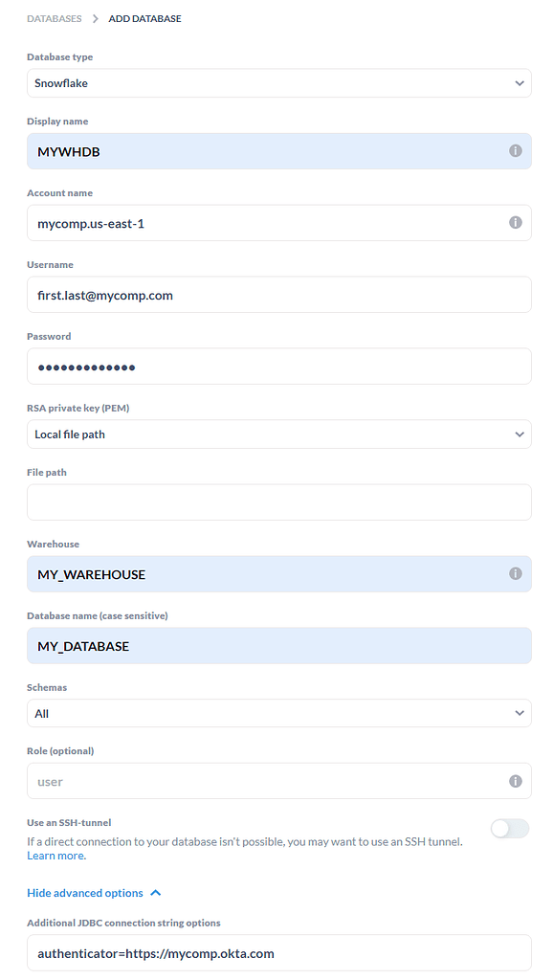Click the info icon beside Role field
The image size is (553, 980).
pos(515,780)
